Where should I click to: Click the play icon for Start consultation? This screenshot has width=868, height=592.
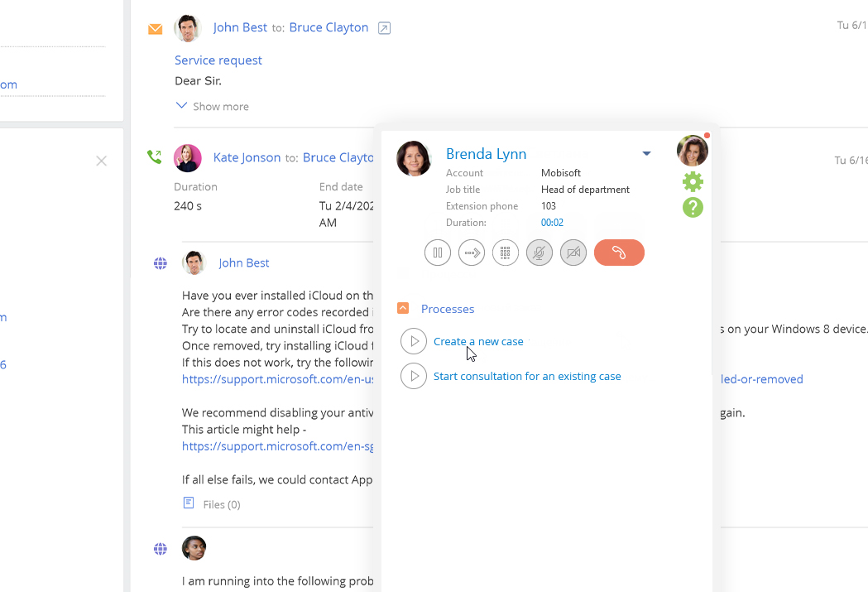[x=414, y=376]
